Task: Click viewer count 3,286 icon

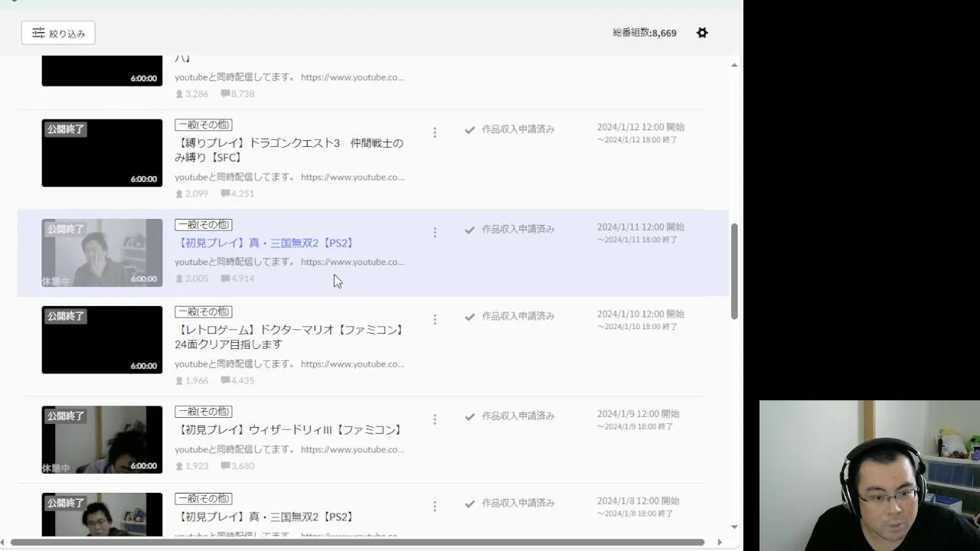Action: click(x=179, y=93)
